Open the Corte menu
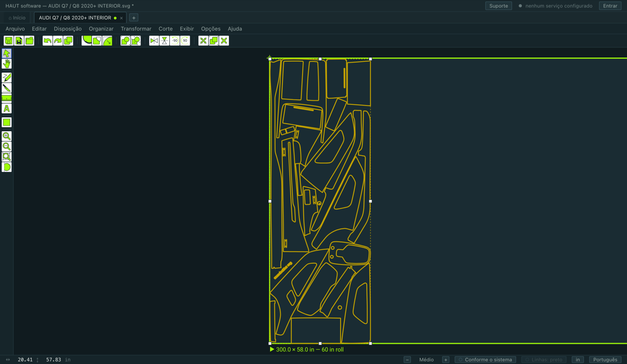 point(165,29)
